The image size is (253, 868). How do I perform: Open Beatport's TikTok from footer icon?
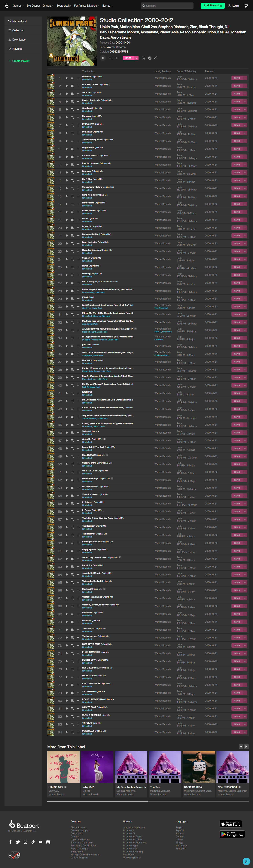[x=33, y=842]
